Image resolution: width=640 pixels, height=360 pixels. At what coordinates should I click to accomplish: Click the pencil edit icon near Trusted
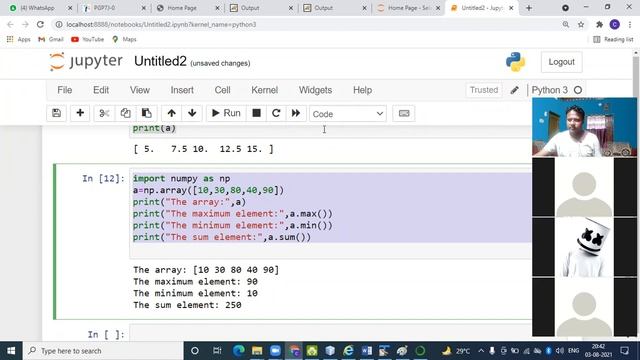coord(515,90)
